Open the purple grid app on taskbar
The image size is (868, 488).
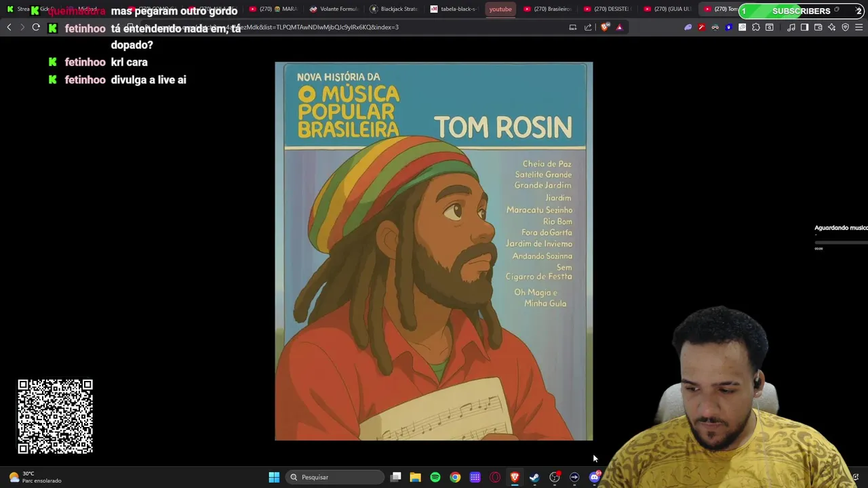click(x=475, y=477)
